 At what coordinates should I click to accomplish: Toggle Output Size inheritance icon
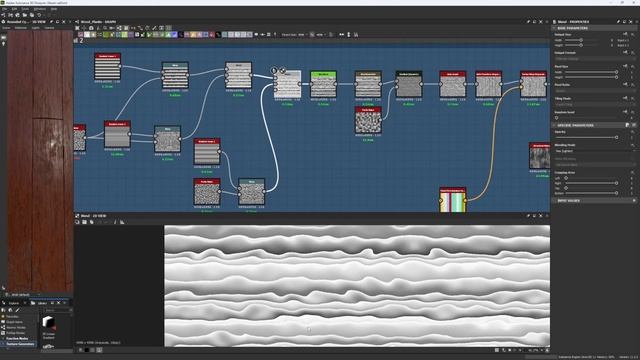coord(625,34)
